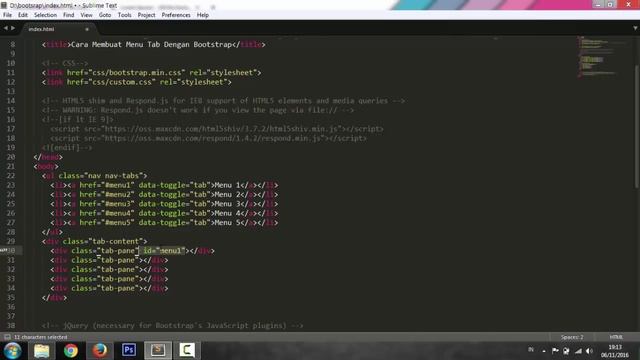The height and width of the screenshot is (360, 640).
Task: Open Photoshop from taskbar
Action: tap(129, 351)
